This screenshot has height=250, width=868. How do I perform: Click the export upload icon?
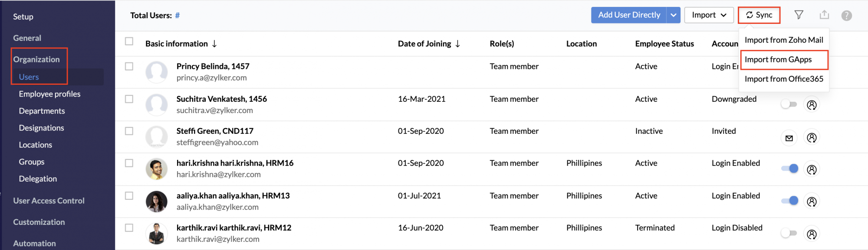click(x=824, y=15)
